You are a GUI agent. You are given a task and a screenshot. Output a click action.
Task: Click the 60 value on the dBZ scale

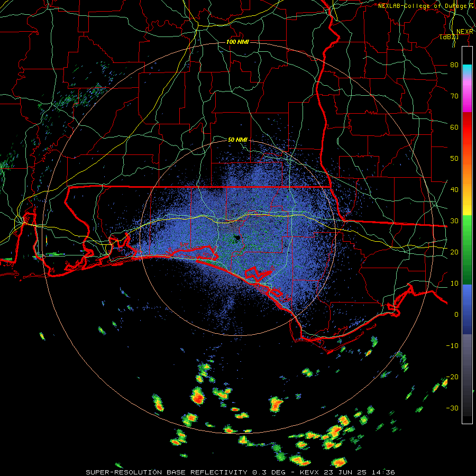(454, 127)
